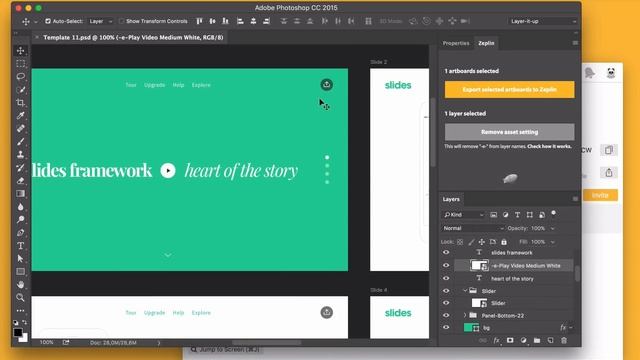The image size is (640, 360).
Task: Create new adjustment layer
Action: 523,340
